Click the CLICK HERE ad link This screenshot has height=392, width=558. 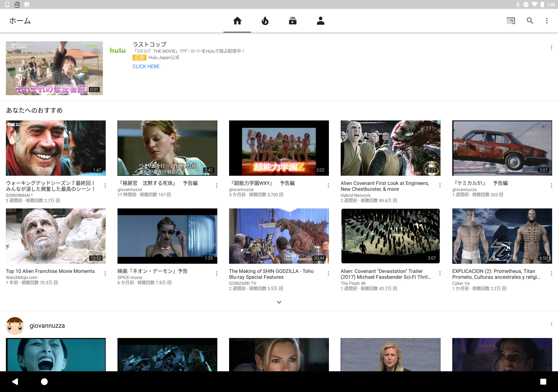(x=146, y=67)
